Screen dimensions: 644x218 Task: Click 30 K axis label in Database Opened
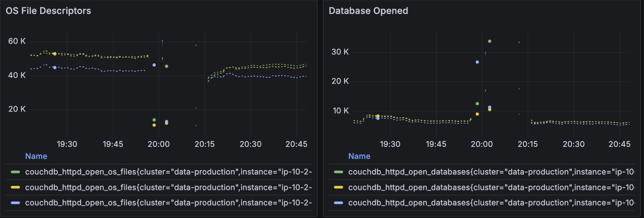coord(340,52)
